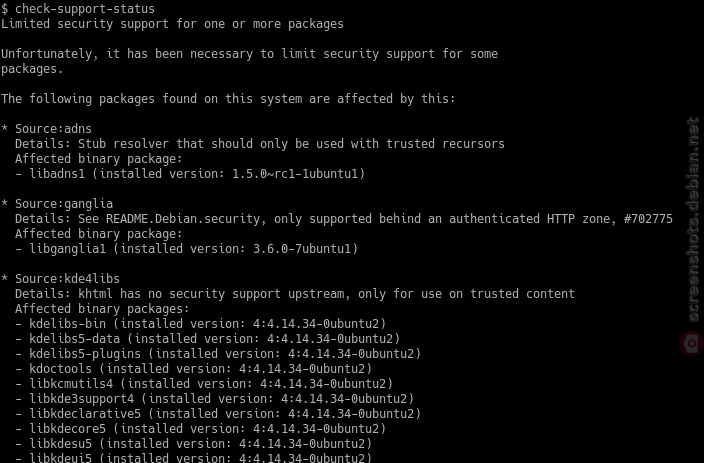Image resolution: width=704 pixels, height=463 pixels.
Task: Click the camera icon in the watermark
Action: (x=692, y=344)
